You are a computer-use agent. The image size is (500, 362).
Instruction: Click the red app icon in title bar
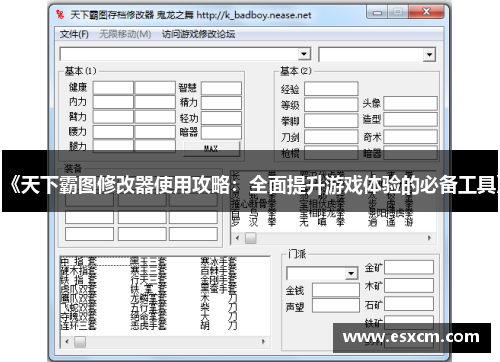[60, 15]
